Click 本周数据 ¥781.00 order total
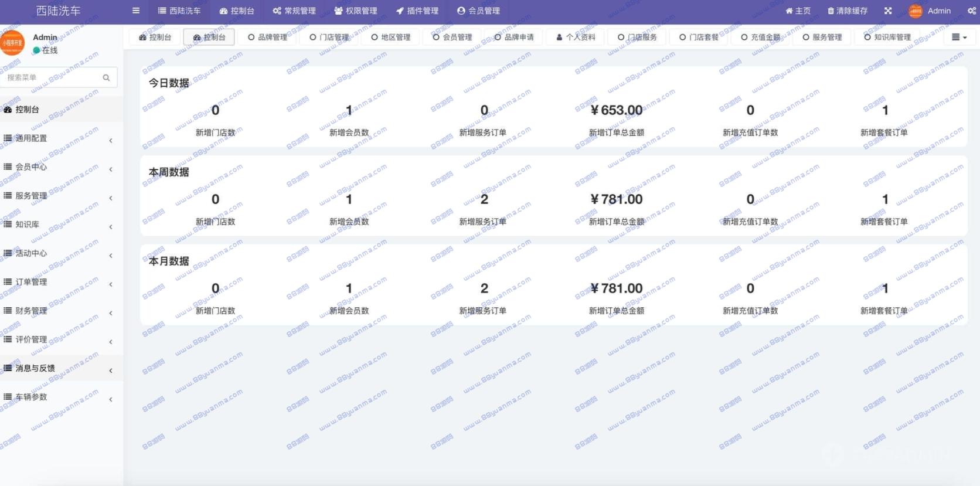The width and height of the screenshot is (980, 486). pos(616,199)
